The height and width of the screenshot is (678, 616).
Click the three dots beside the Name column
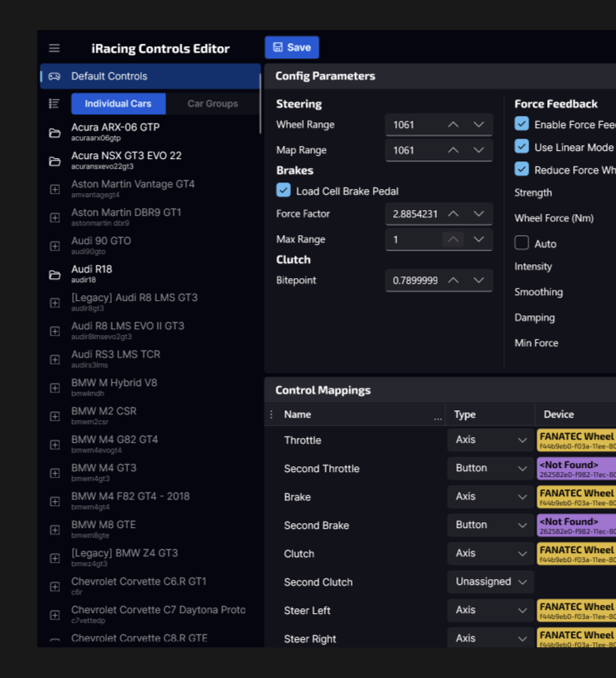(271, 414)
